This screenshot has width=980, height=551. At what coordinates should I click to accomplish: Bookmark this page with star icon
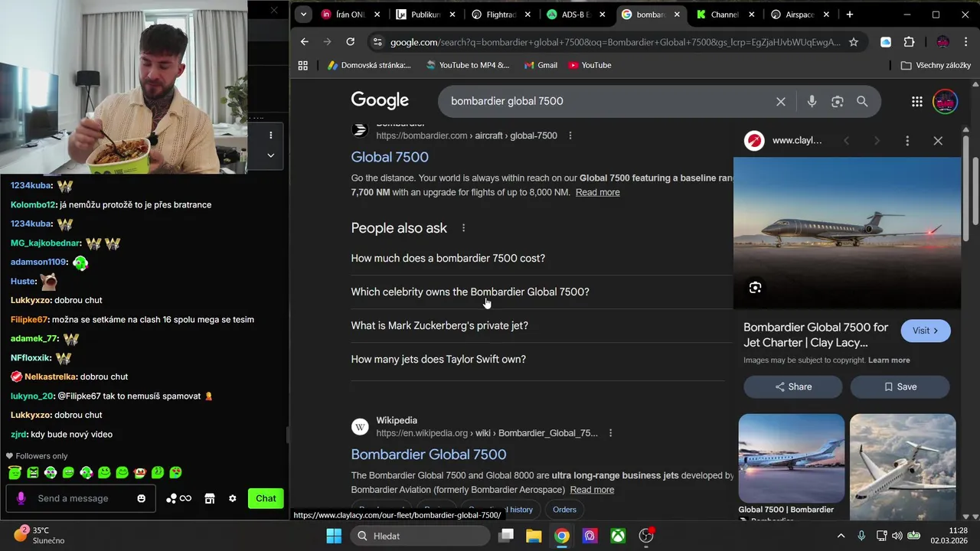point(854,42)
